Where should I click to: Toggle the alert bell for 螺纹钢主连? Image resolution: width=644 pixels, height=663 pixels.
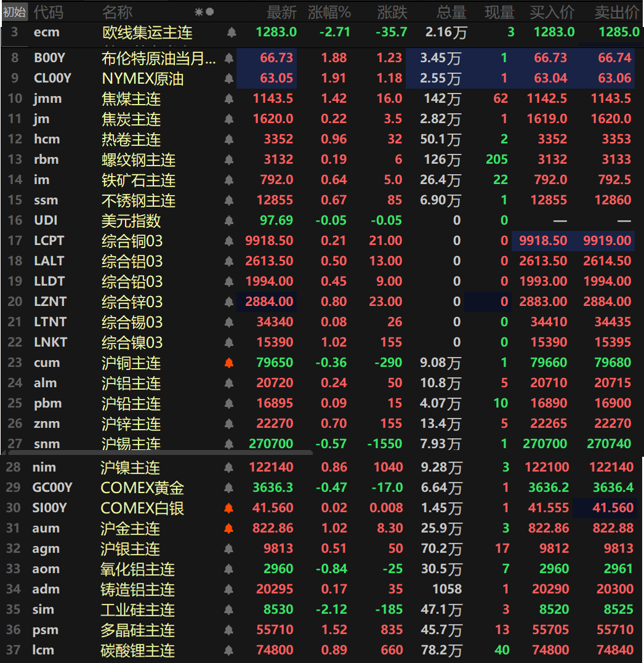click(229, 160)
